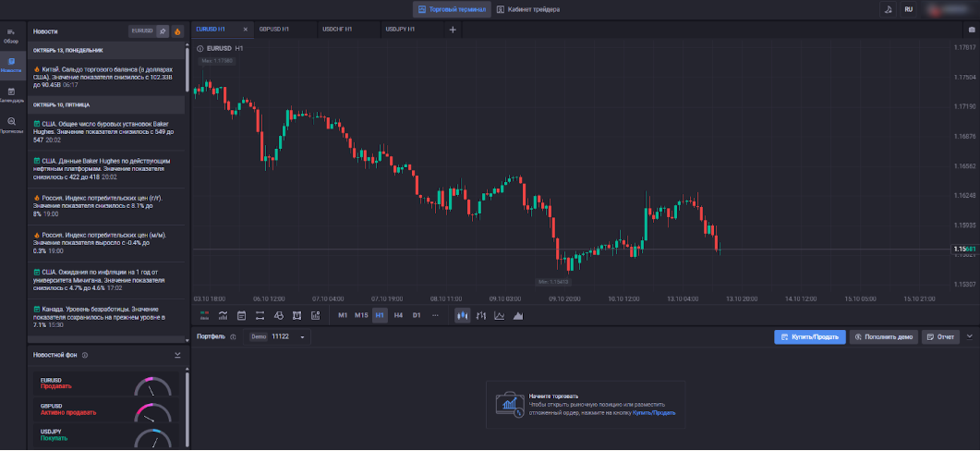The height and width of the screenshot is (451, 980).
Task: Switch timeframe to M15
Action: (361, 315)
